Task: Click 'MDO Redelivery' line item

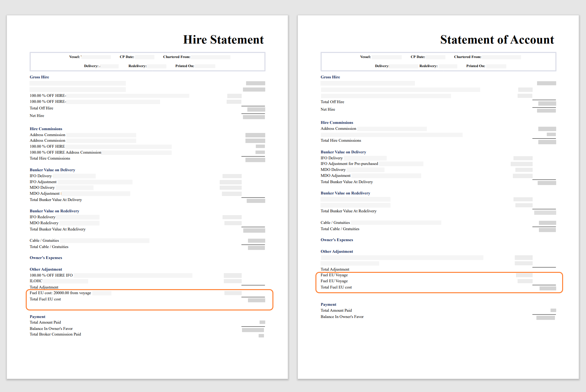Action: coord(44,223)
